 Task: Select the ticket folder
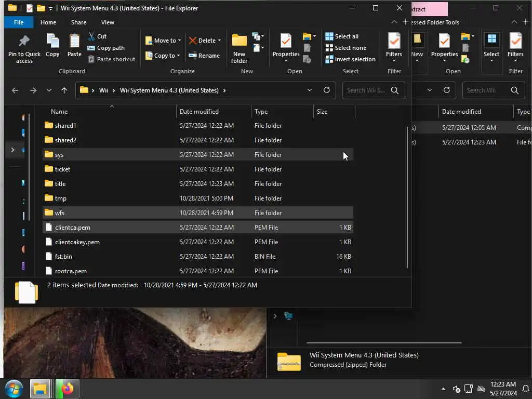(198, 169)
